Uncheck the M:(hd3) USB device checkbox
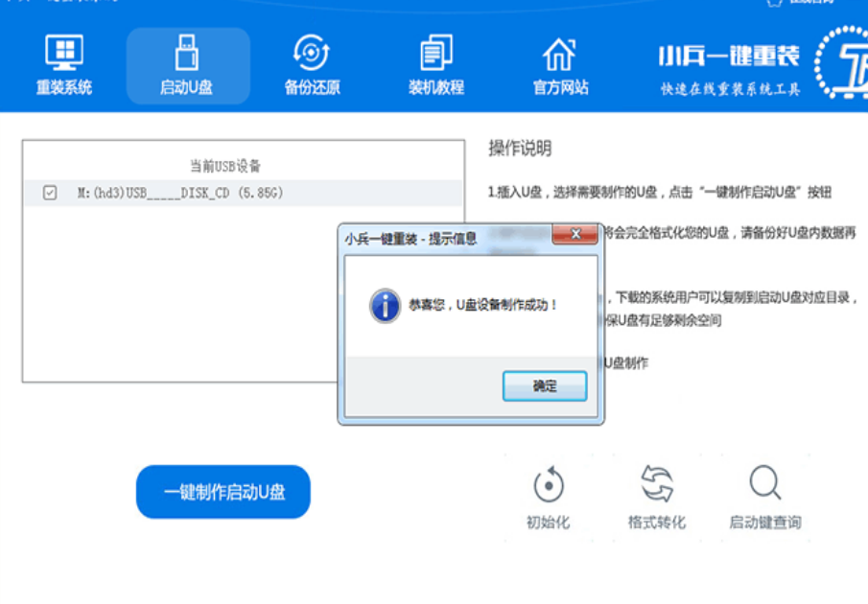The height and width of the screenshot is (604, 868). [50, 194]
